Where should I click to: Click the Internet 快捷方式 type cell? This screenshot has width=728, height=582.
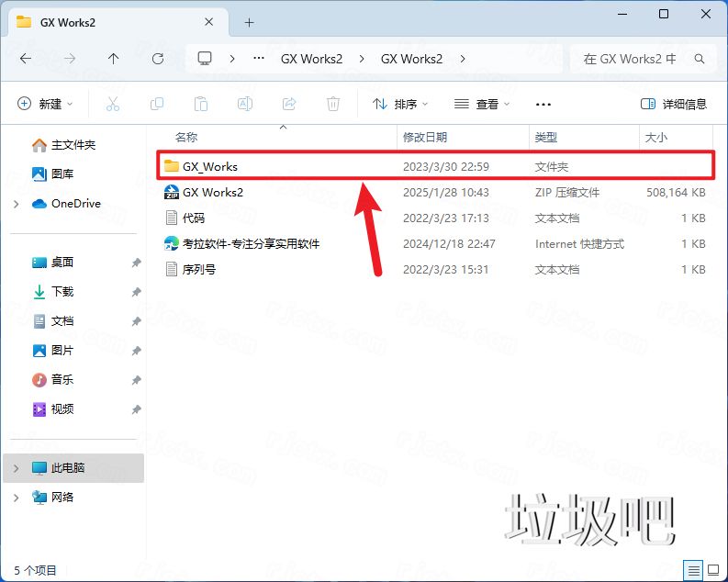pos(579,243)
